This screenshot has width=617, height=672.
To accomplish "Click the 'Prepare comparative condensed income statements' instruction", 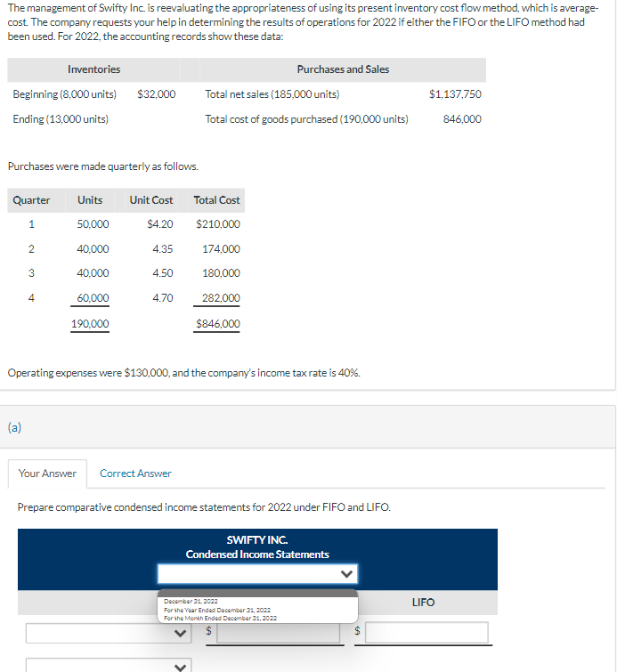I will click(x=204, y=507).
